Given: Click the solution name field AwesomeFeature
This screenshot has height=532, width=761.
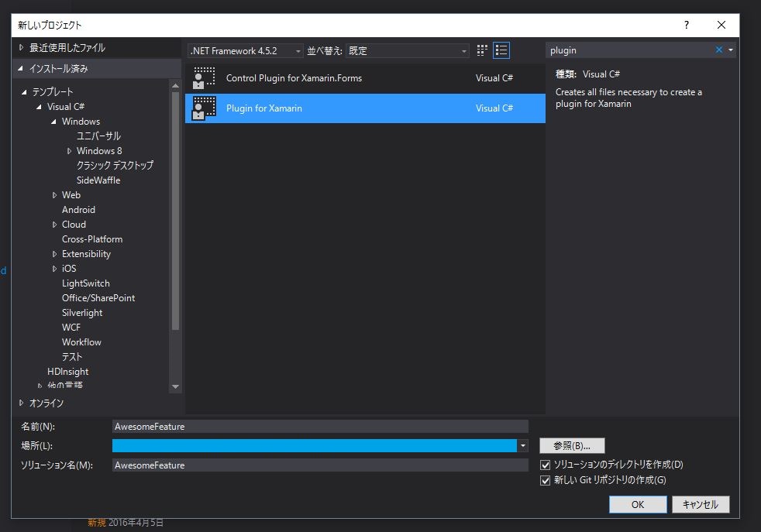Looking at the screenshot, I should (x=320, y=465).
